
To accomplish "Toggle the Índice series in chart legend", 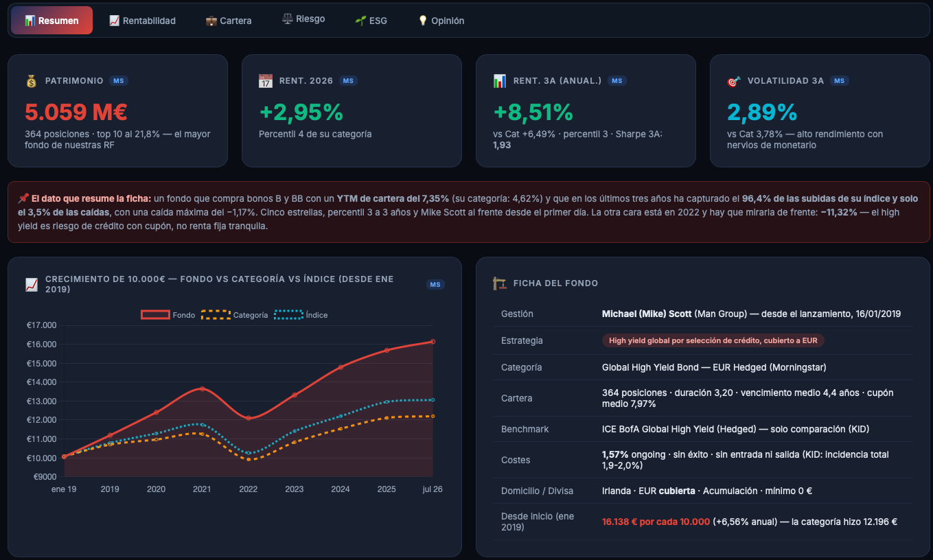I will pyautogui.click(x=301, y=315).
